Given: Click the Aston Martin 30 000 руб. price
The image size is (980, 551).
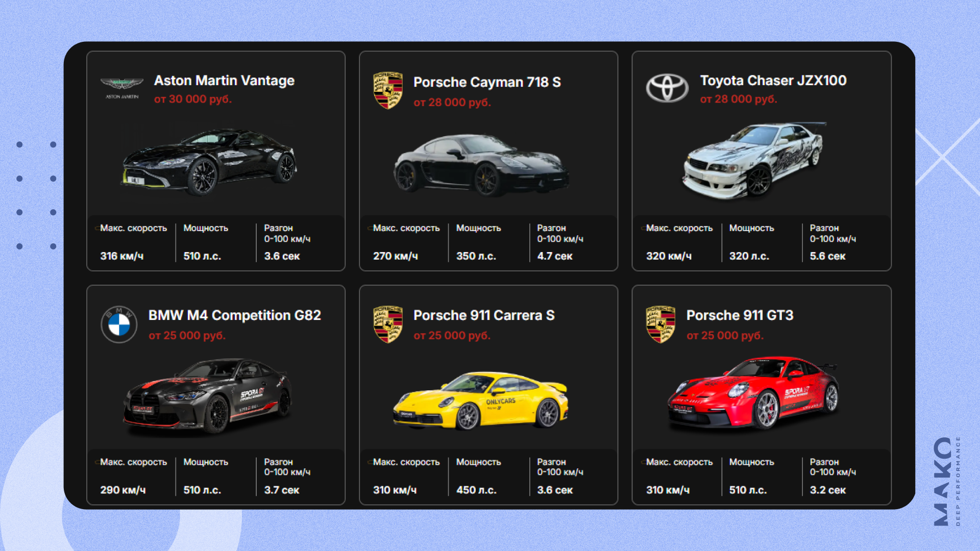Looking at the screenshot, I should [x=193, y=99].
